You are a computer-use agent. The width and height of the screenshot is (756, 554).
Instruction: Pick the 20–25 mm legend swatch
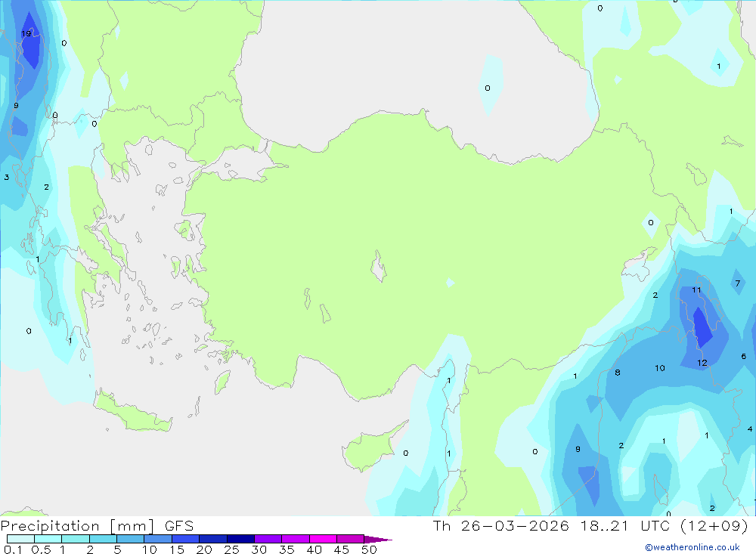point(212,539)
